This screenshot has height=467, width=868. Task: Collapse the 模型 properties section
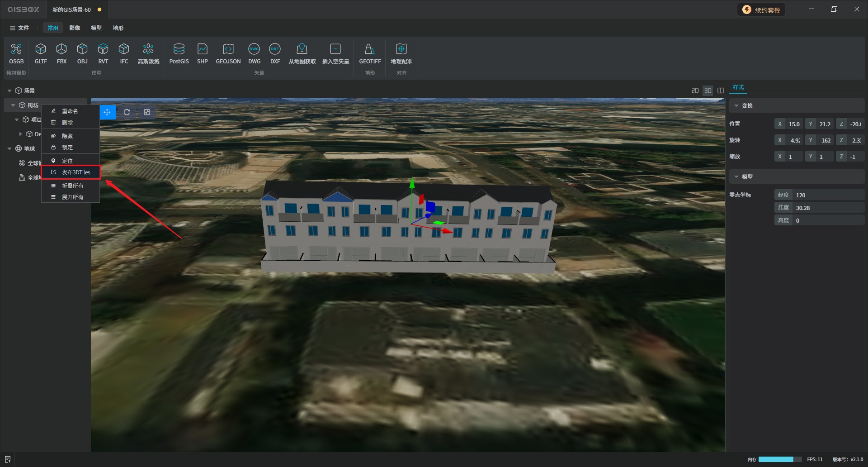tap(736, 177)
